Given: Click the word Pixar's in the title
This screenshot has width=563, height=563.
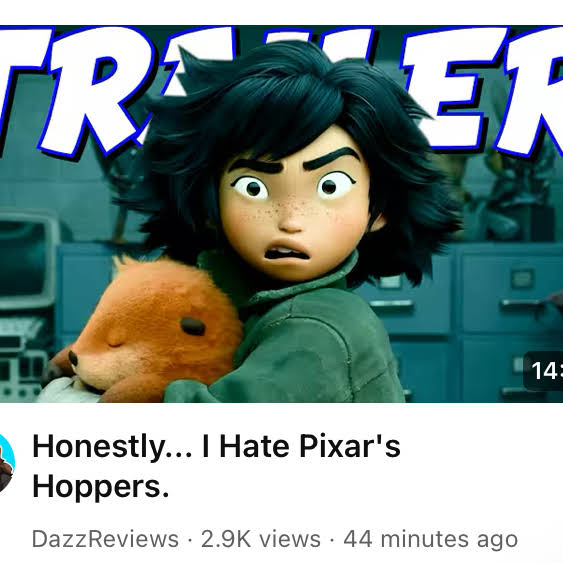Looking at the screenshot, I should [x=350, y=446].
